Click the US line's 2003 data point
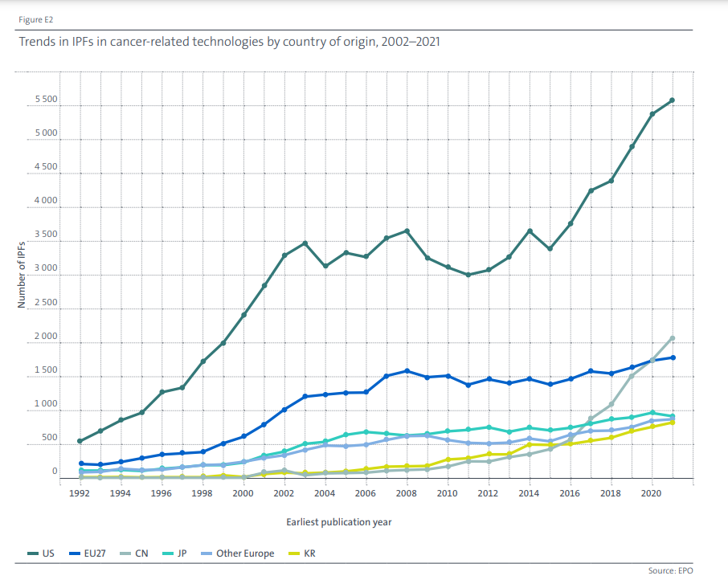The height and width of the screenshot is (588, 728). point(305,243)
